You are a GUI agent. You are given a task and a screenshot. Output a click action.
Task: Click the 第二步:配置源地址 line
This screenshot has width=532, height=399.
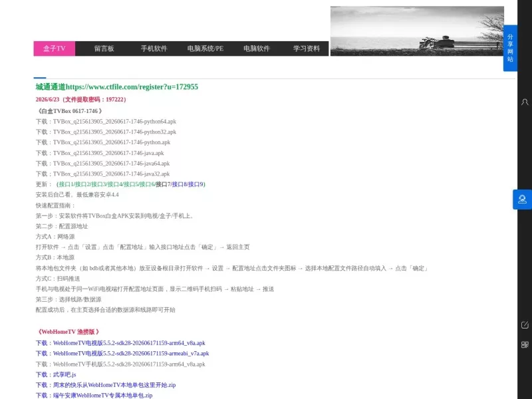pos(62,226)
